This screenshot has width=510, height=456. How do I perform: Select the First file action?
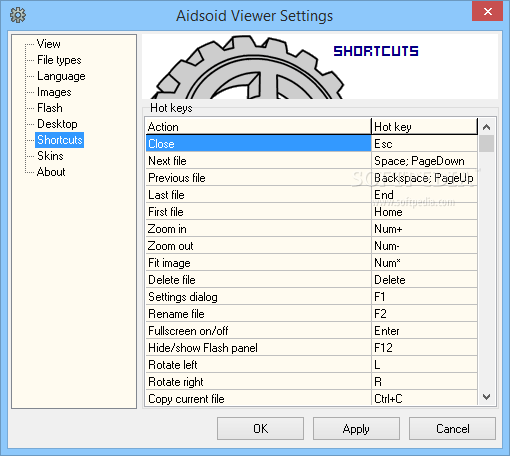point(258,212)
